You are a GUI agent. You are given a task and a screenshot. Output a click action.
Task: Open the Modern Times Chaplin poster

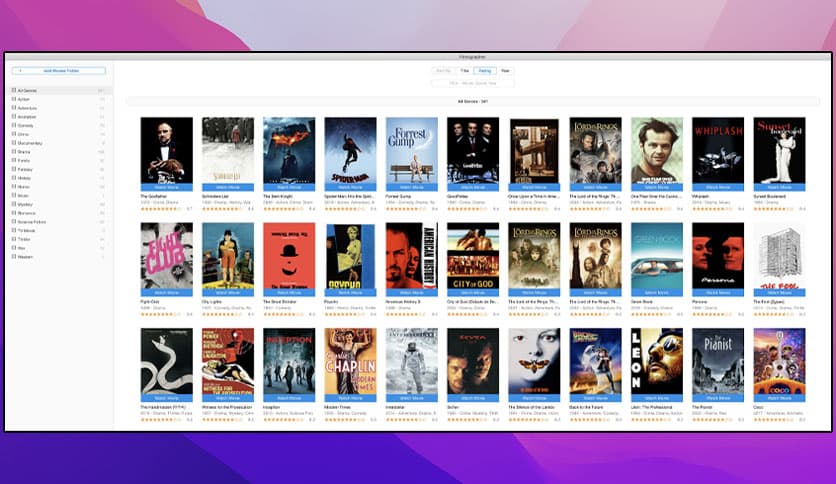[350, 361]
